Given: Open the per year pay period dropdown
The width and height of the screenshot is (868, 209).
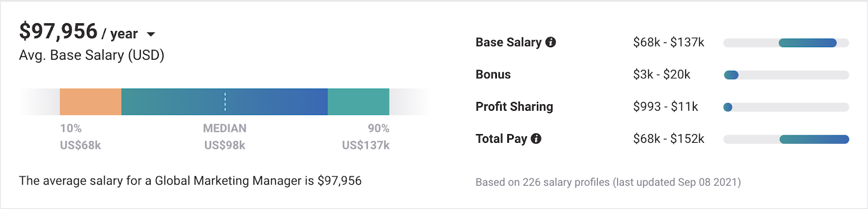Looking at the screenshot, I should pyautogui.click(x=151, y=34).
